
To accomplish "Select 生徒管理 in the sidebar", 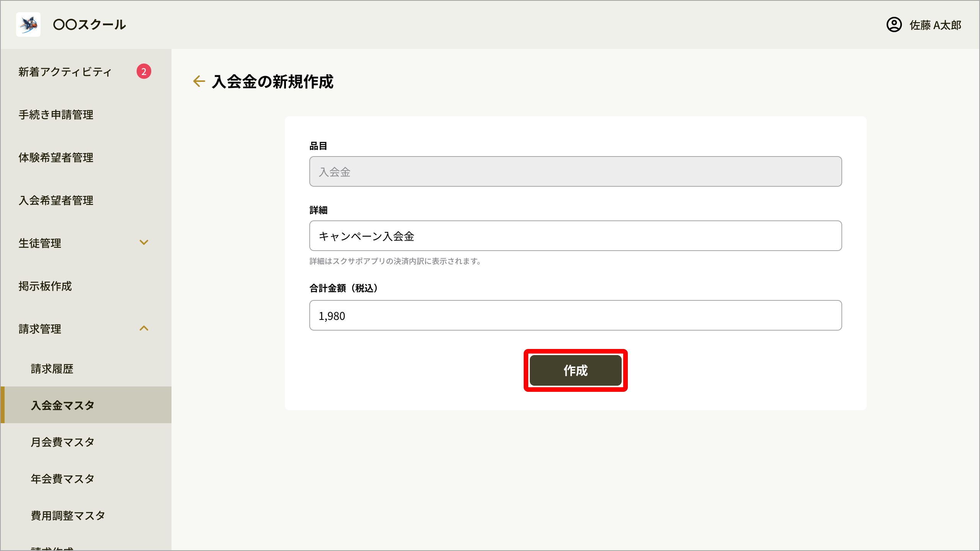I will 40,243.
